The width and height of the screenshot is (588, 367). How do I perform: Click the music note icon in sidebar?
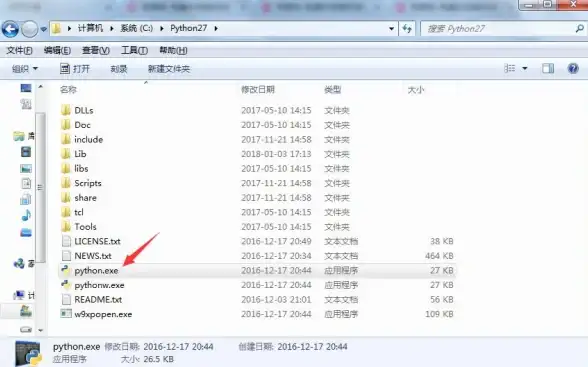click(26, 215)
